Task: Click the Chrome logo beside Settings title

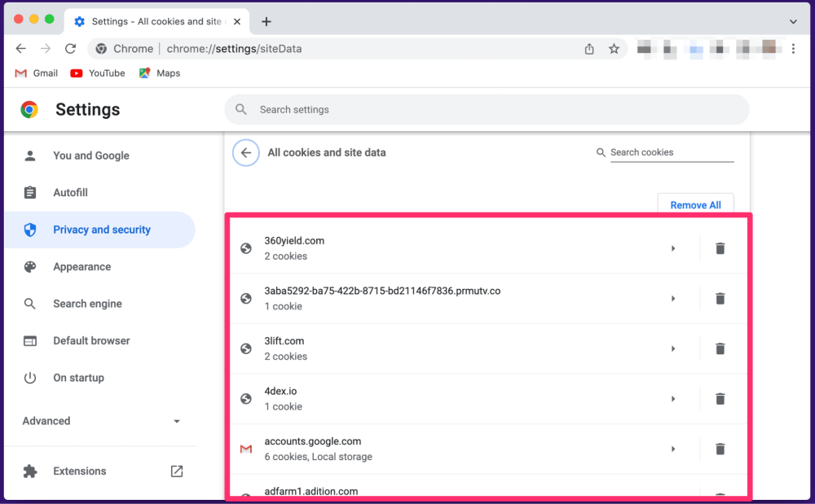Action: pyautogui.click(x=29, y=110)
